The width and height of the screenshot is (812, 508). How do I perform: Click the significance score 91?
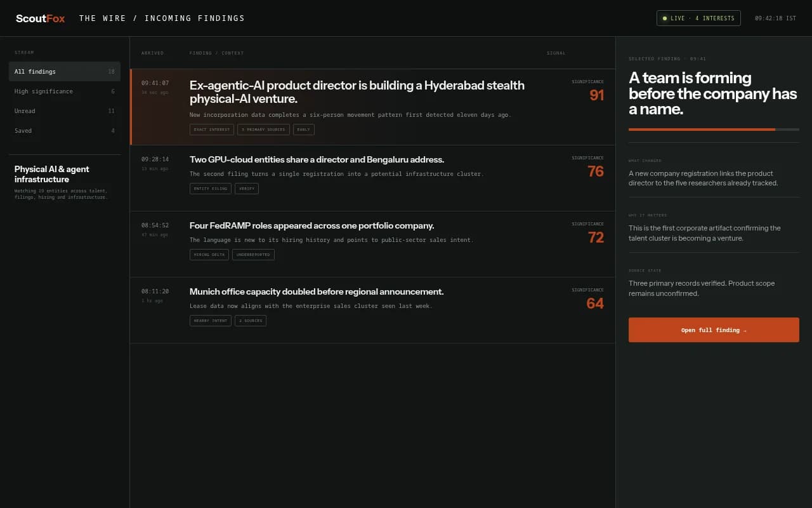point(596,95)
